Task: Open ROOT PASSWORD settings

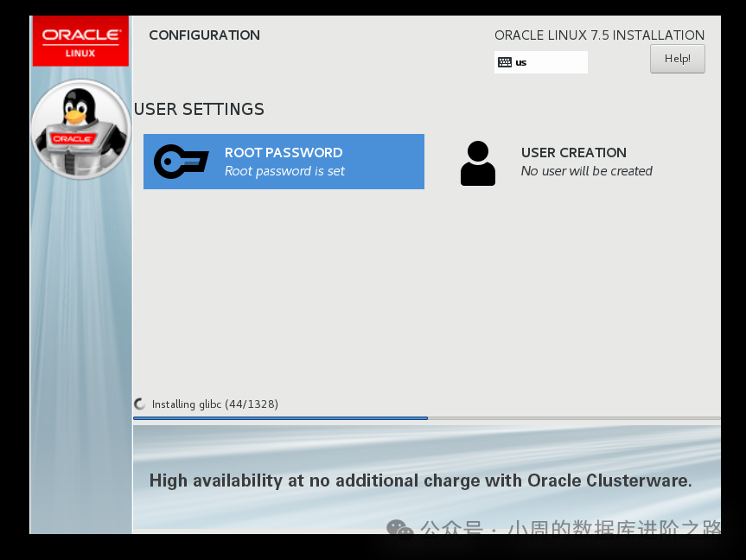Action: (284, 162)
